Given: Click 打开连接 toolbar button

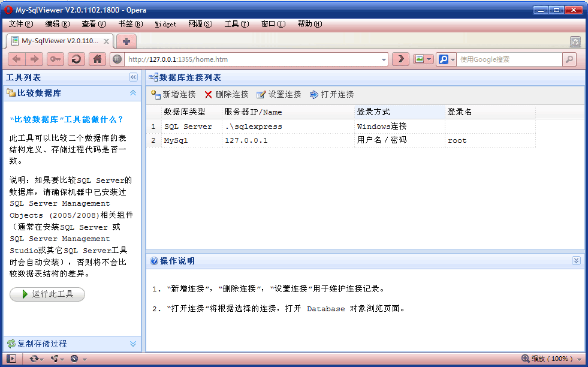Looking at the screenshot, I should [332, 95].
